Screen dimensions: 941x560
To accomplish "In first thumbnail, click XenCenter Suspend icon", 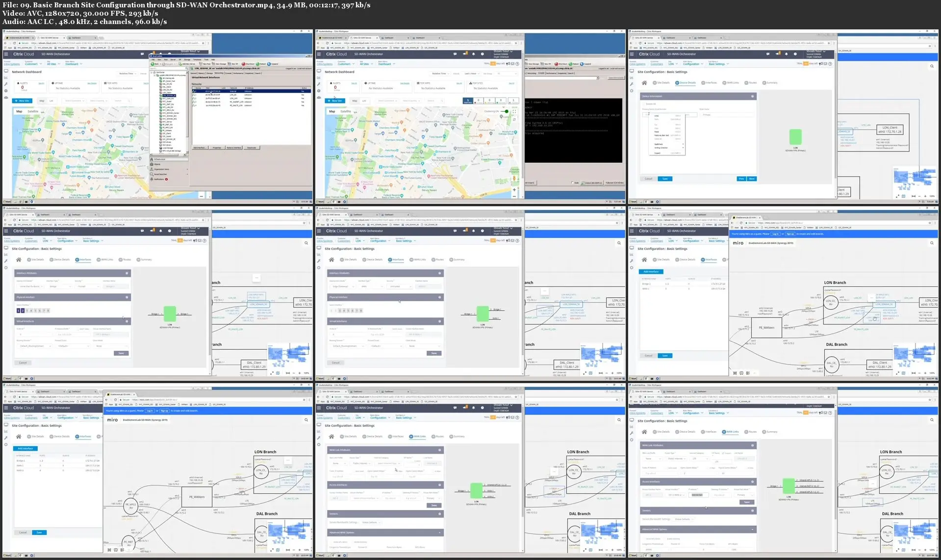I will coord(269,64).
